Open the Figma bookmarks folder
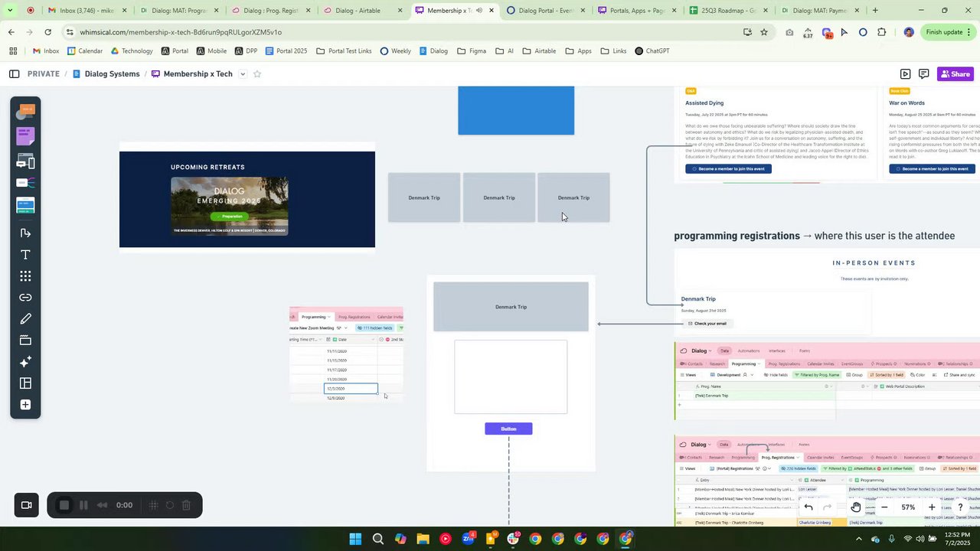980x551 pixels. (x=472, y=51)
